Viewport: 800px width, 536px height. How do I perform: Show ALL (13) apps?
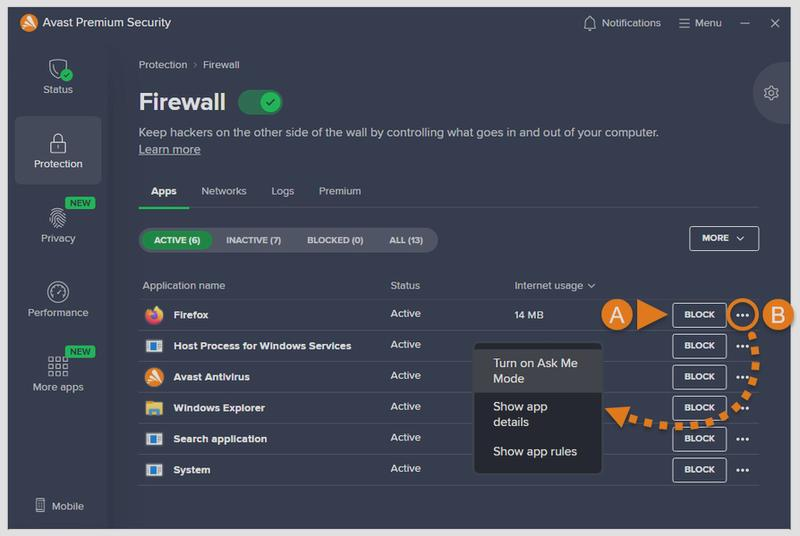[406, 240]
